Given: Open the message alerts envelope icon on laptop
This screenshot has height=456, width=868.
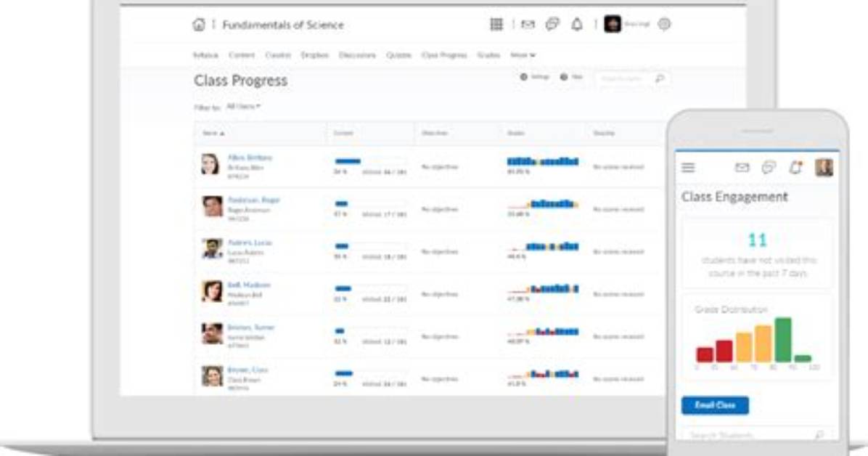Looking at the screenshot, I should (528, 25).
